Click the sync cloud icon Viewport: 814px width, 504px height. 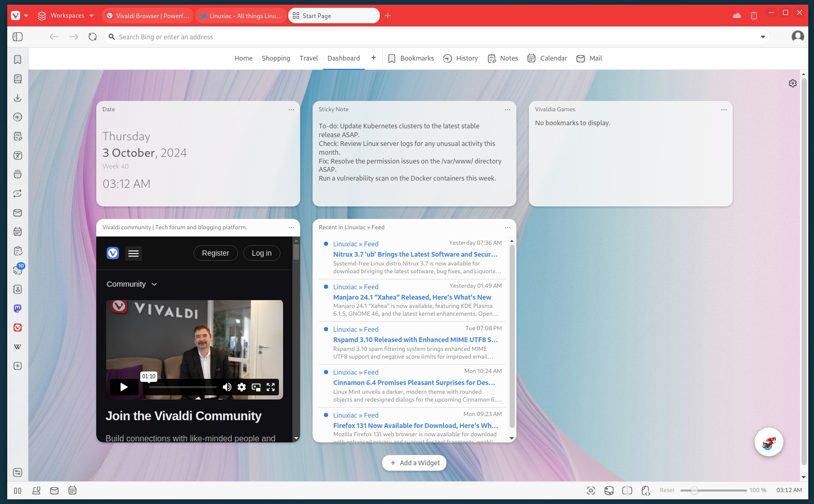click(x=737, y=16)
